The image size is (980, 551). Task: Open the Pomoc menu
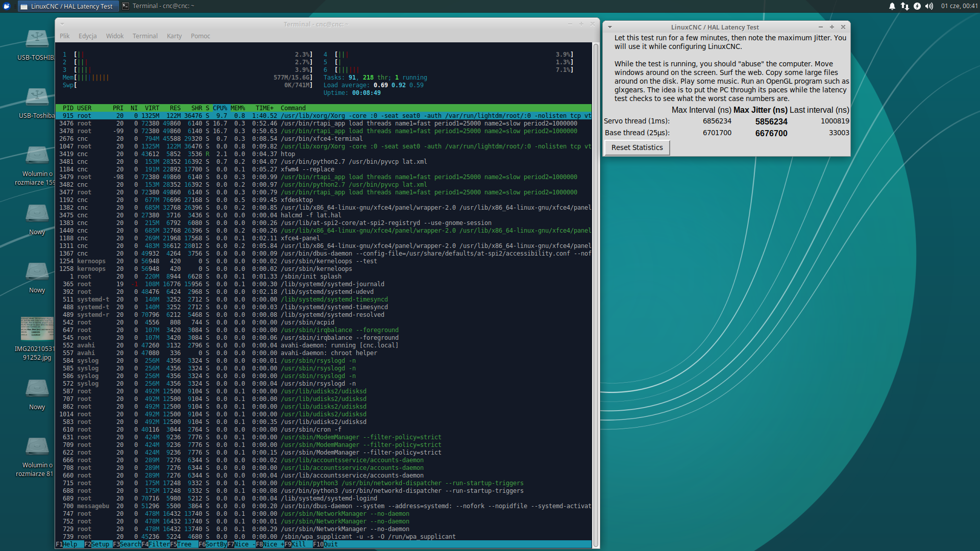(201, 36)
